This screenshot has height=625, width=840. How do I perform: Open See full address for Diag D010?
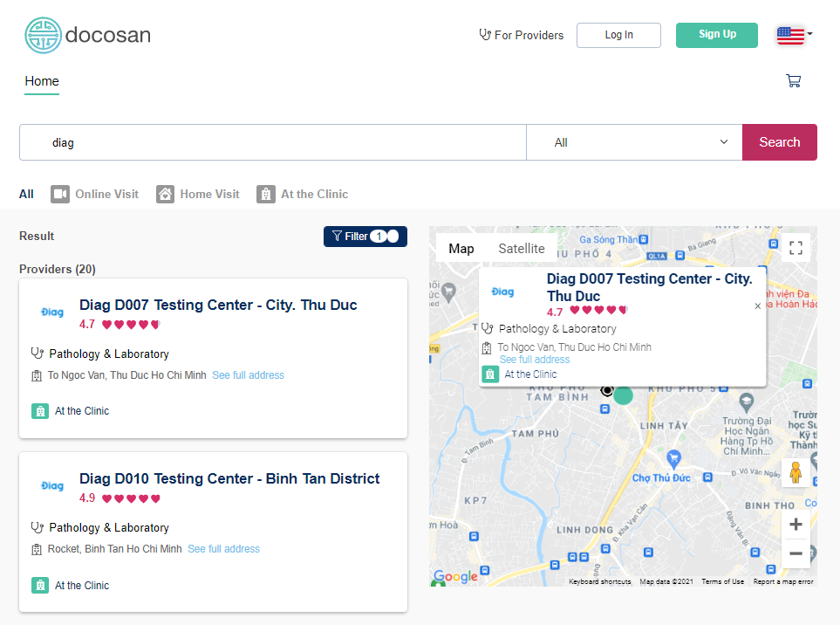coord(223,549)
